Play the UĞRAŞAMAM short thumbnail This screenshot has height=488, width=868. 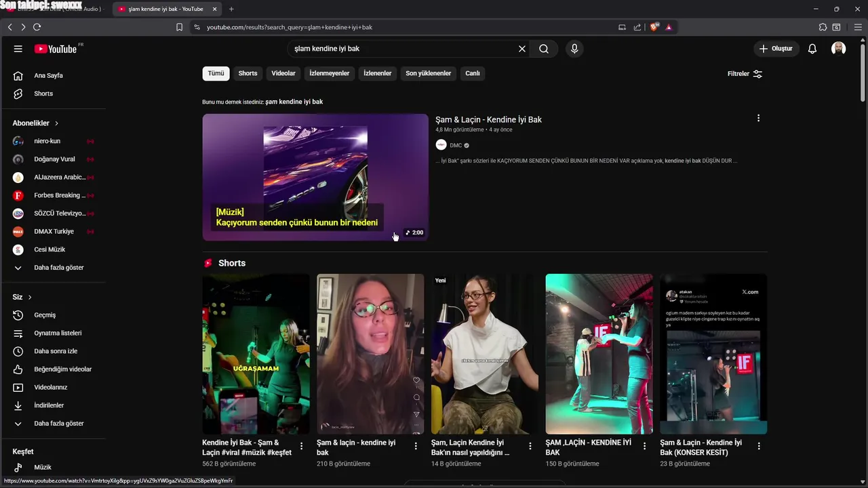(x=256, y=354)
